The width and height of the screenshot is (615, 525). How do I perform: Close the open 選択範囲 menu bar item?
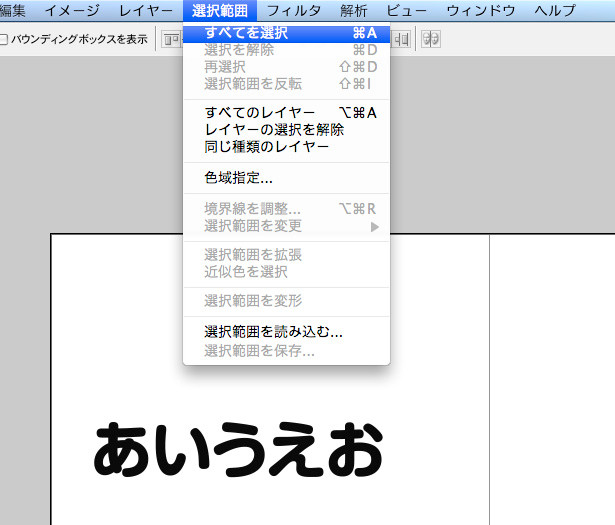(x=220, y=11)
